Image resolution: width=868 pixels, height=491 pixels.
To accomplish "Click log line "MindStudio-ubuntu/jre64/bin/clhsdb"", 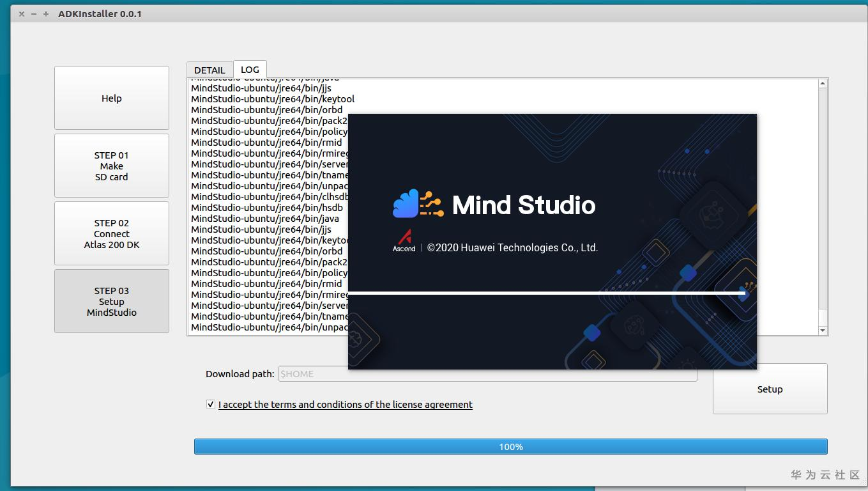I will (x=270, y=197).
